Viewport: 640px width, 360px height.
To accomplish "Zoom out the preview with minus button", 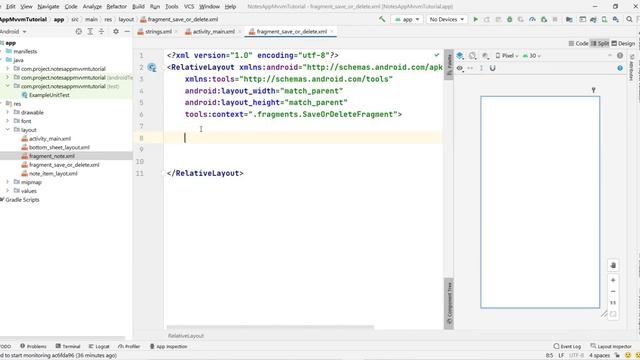I will (613, 291).
